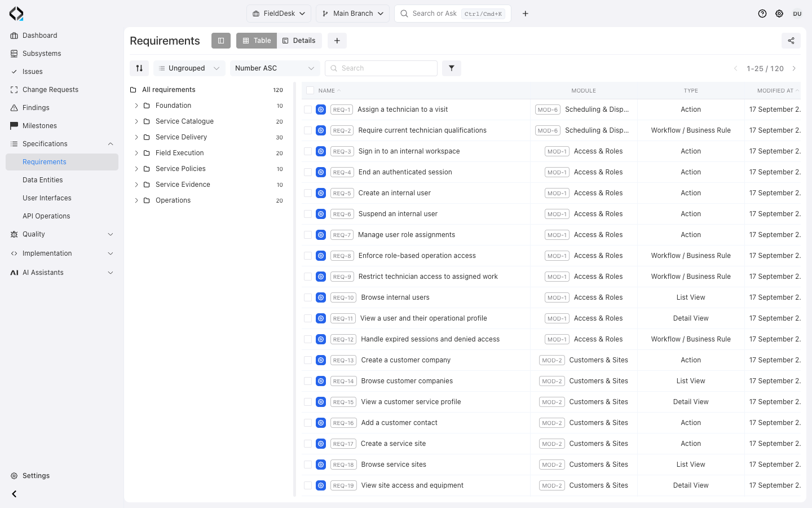Screen dimensions: 812x508
Task: Expand the Quality section in sidebar
Action: tap(62, 234)
